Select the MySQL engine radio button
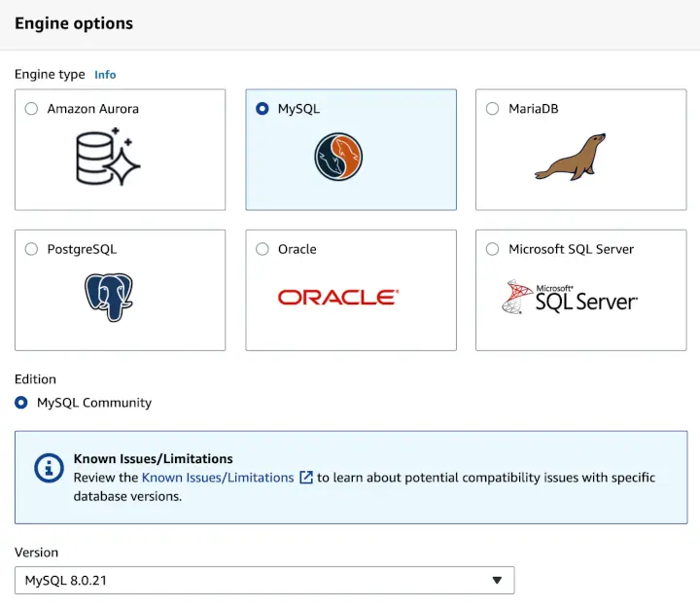Viewport: 700px width, 607px height. (262, 109)
